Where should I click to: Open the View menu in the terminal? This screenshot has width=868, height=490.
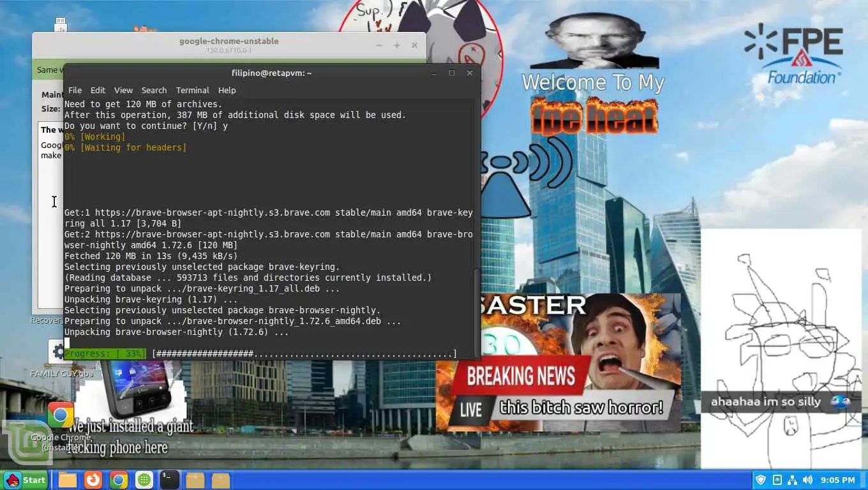(x=123, y=90)
